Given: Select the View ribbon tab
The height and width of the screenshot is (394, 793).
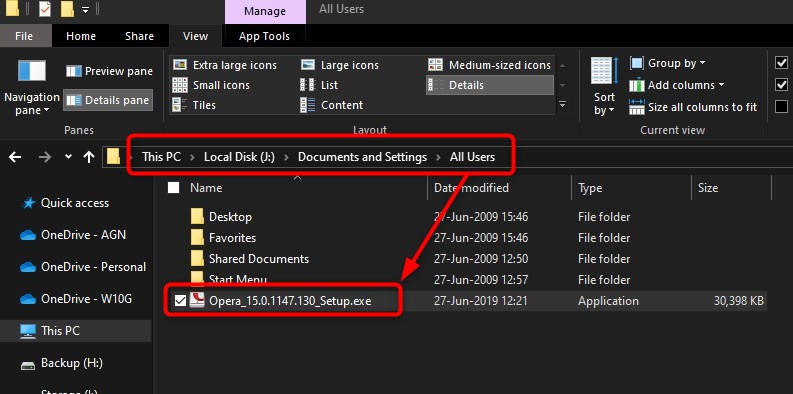Looking at the screenshot, I should coord(195,36).
